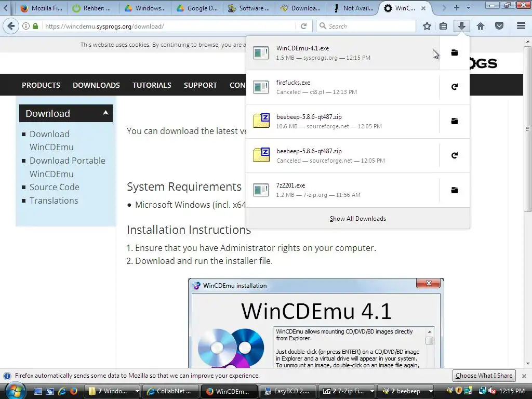Launch Firefox from quick launch
532x399 pixels.
click(x=74, y=391)
